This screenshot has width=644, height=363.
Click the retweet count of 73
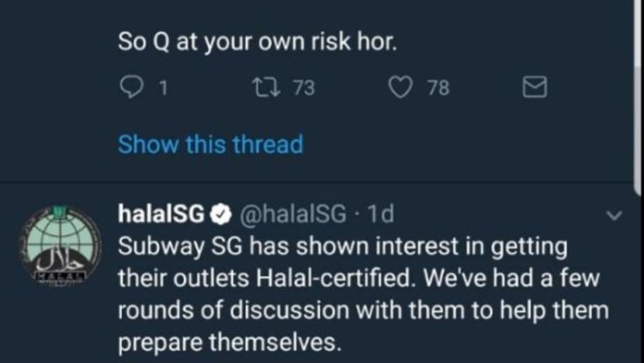coord(303,88)
